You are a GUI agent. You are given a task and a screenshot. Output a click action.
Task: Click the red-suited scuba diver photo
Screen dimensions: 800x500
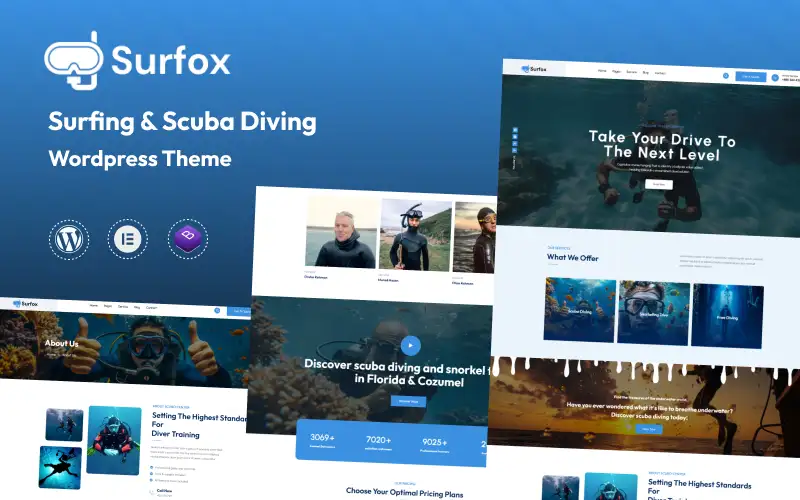114,440
